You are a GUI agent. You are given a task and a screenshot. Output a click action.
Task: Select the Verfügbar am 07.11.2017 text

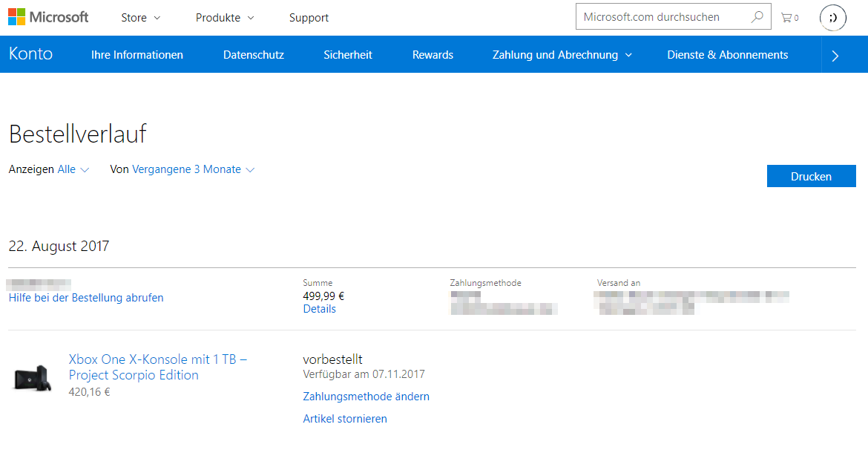[x=364, y=374]
